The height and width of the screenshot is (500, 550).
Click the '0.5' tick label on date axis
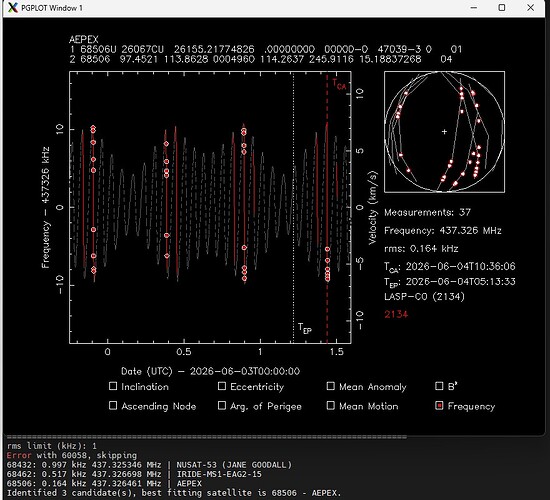click(x=184, y=352)
